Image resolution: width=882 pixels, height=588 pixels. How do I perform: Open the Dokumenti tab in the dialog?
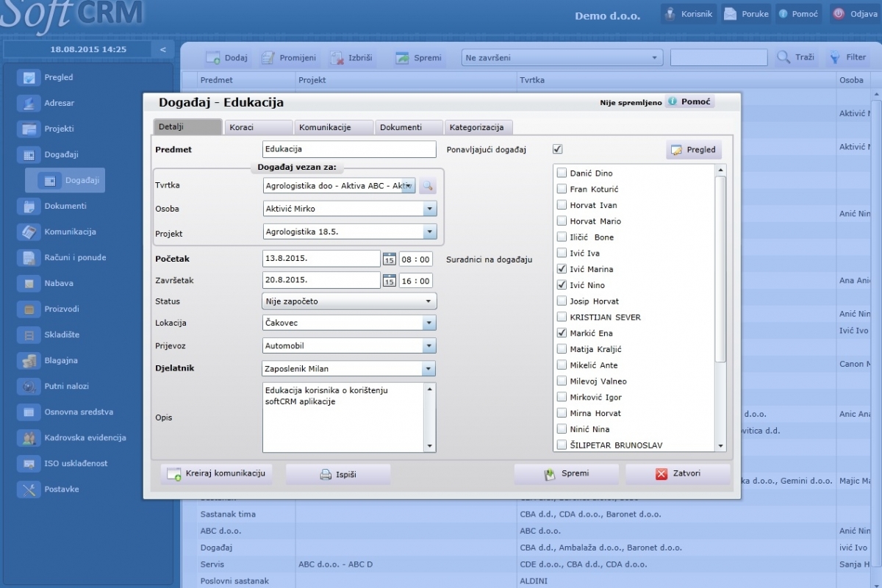(x=409, y=127)
